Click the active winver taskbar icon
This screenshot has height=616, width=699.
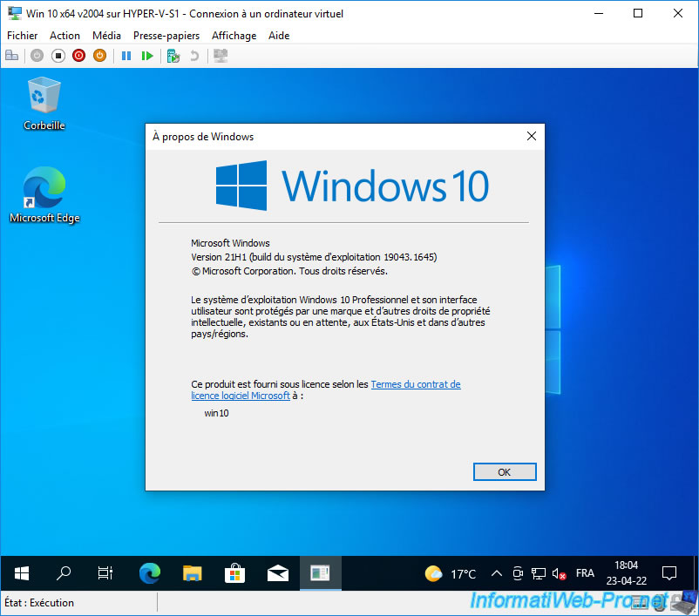(x=321, y=573)
